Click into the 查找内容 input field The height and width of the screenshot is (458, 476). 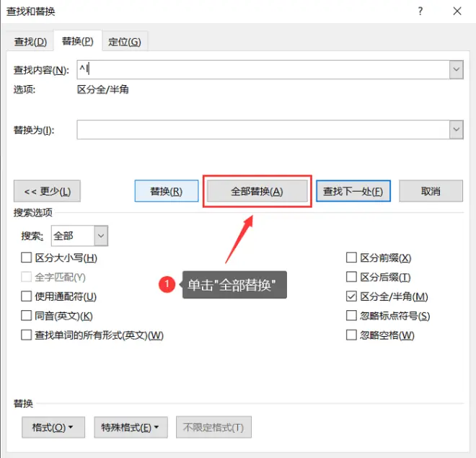[263, 69]
